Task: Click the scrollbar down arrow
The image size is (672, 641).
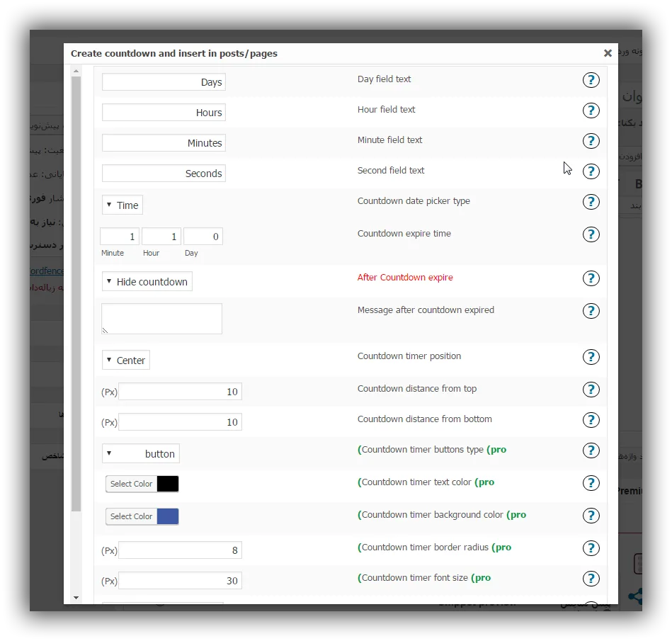Action: 76,598
